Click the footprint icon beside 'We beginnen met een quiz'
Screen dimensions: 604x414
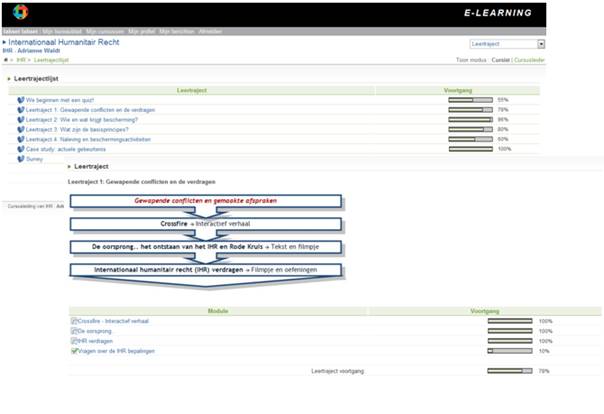(21, 100)
